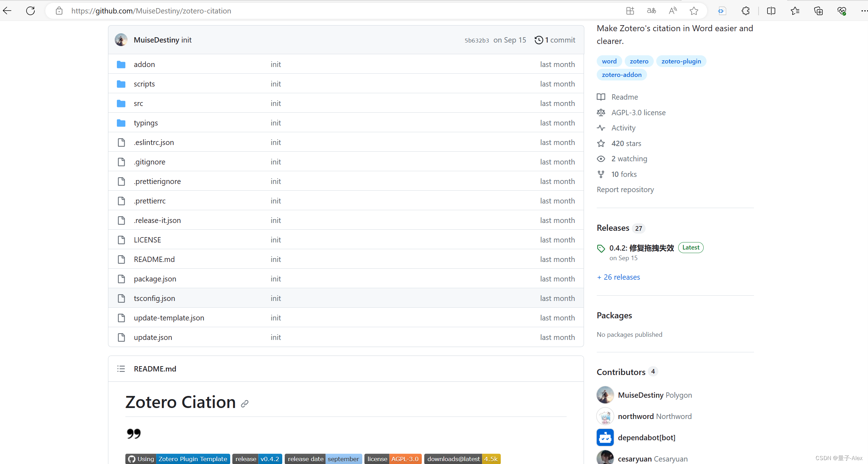The height and width of the screenshot is (464, 868).
Task: Open the browser extensions icon
Action: tap(745, 11)
